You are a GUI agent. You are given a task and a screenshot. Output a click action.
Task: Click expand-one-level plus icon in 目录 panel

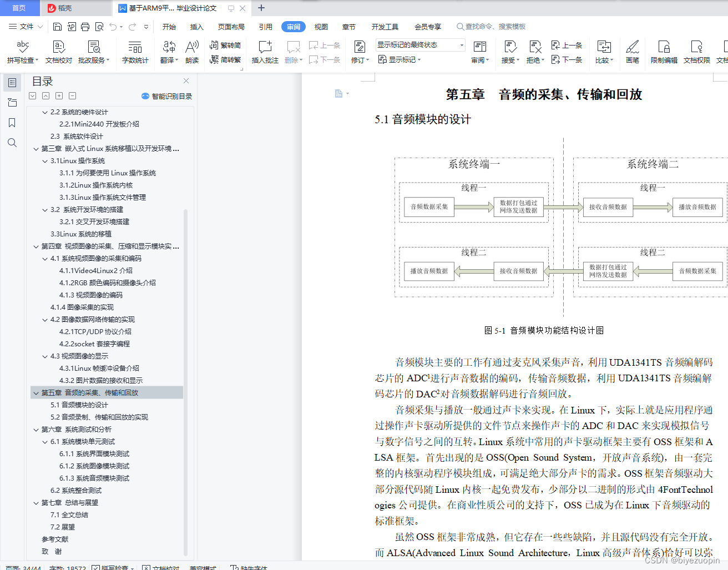coord(59,95)
